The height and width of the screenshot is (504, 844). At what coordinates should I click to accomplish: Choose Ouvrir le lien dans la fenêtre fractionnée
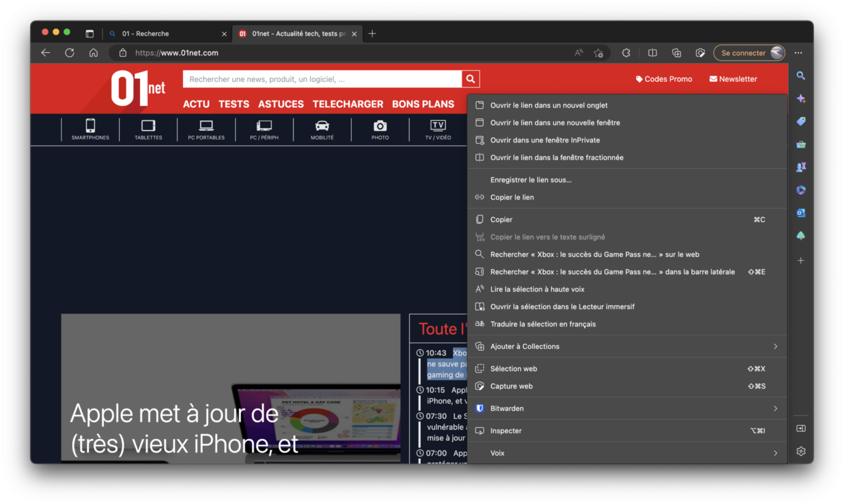coord(627,158)
